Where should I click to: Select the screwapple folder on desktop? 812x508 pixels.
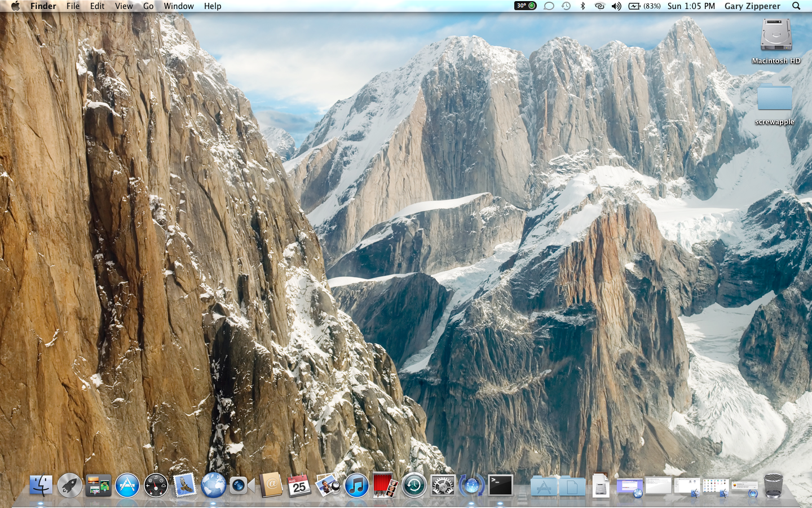coord(774,98)
